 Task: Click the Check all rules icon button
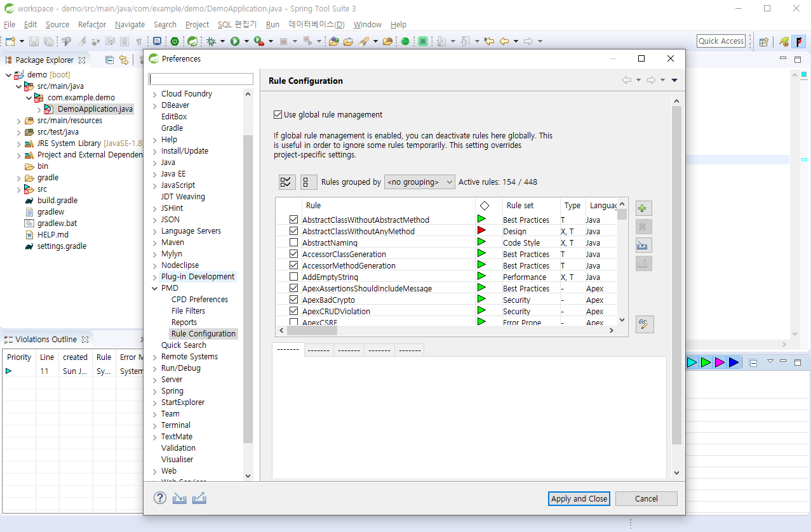[x=287, y=182]
